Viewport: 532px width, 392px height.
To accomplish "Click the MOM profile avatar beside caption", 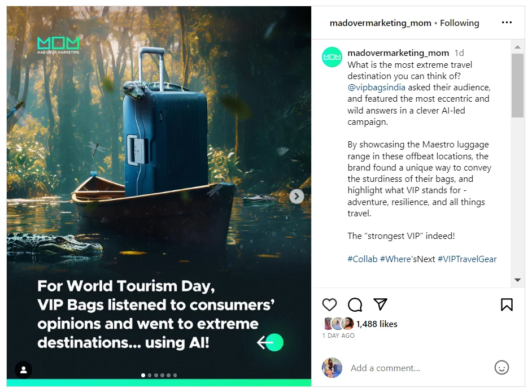I will 332,57.
